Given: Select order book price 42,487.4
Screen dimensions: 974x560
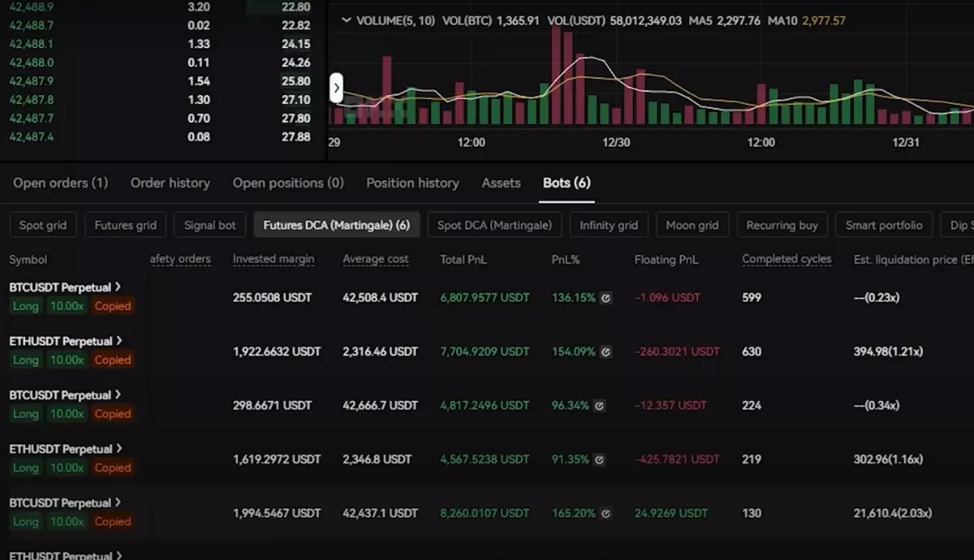Looking at the screenshot, I should tap(32, 136).
